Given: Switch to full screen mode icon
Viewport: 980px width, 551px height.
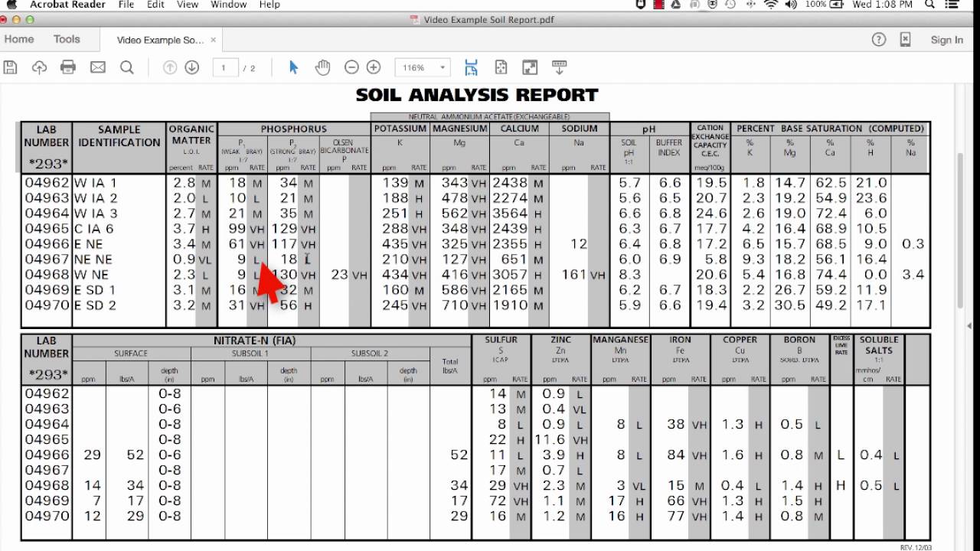Looking at the screenshot, I should click(530, 67).
